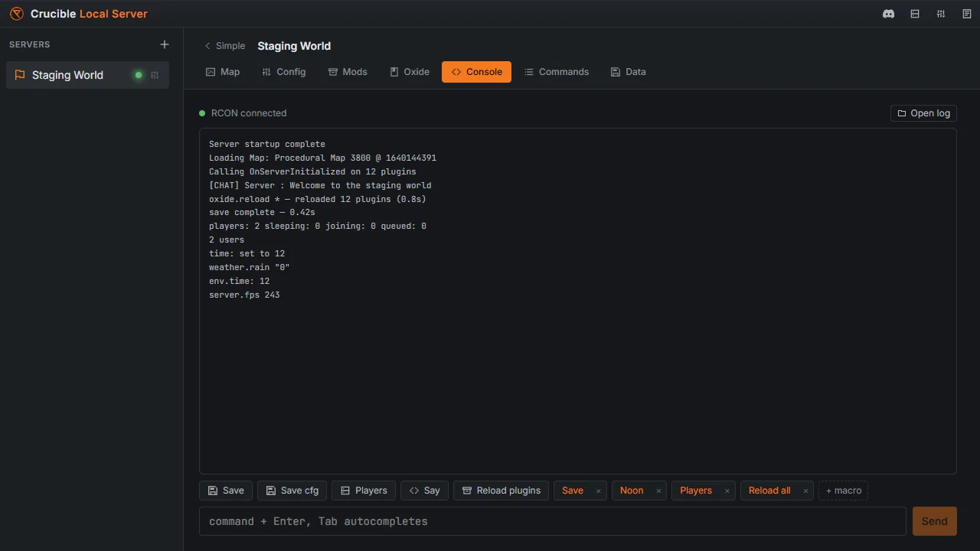Open the Data tab
980x551 pixels.
628,72
